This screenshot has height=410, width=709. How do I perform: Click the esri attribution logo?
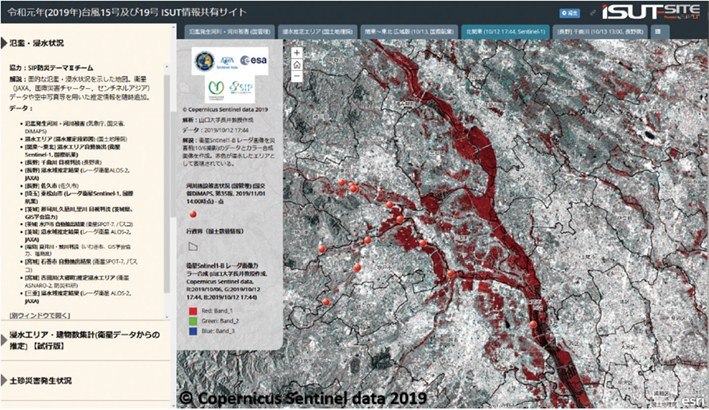(x=693, y=401)
